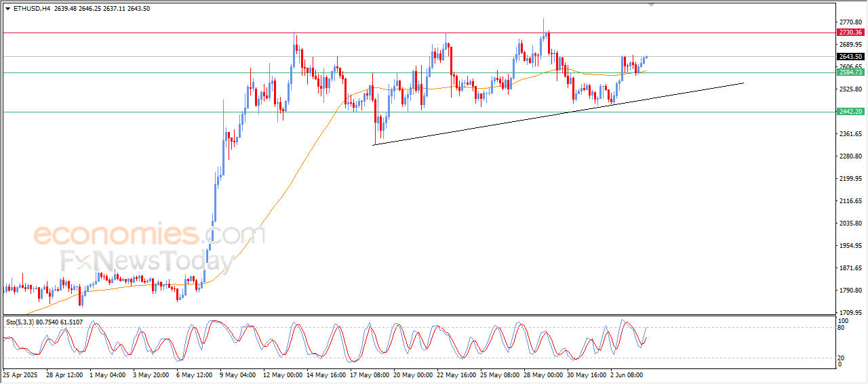
Task: Click the 1 May 04:00 time label
Action: point(108,374)
